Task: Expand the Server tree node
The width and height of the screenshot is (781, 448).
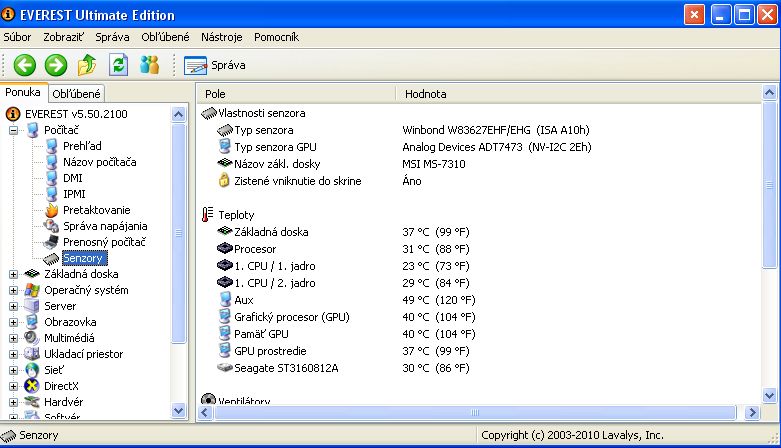Action: (13, 306)
